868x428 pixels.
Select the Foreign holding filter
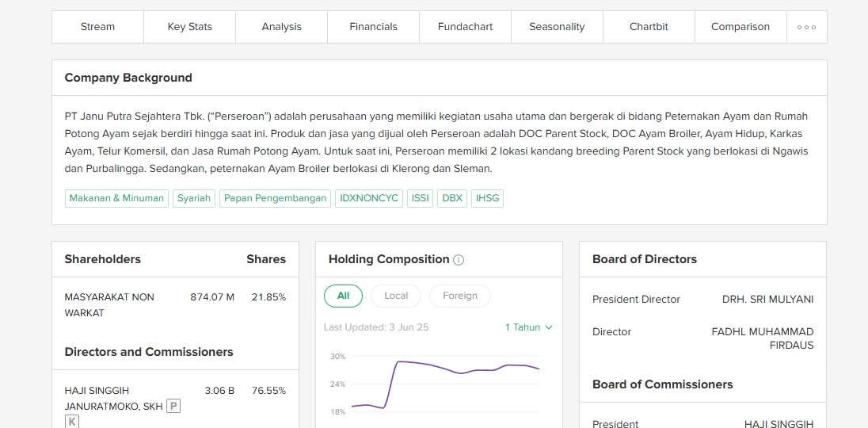pyautogui.click(x=460, y=296)
